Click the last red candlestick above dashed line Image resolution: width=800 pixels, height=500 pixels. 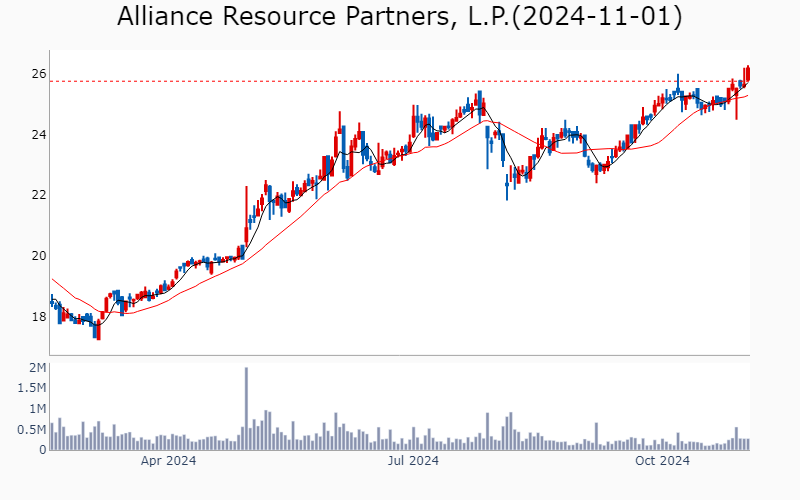[747, 74]
